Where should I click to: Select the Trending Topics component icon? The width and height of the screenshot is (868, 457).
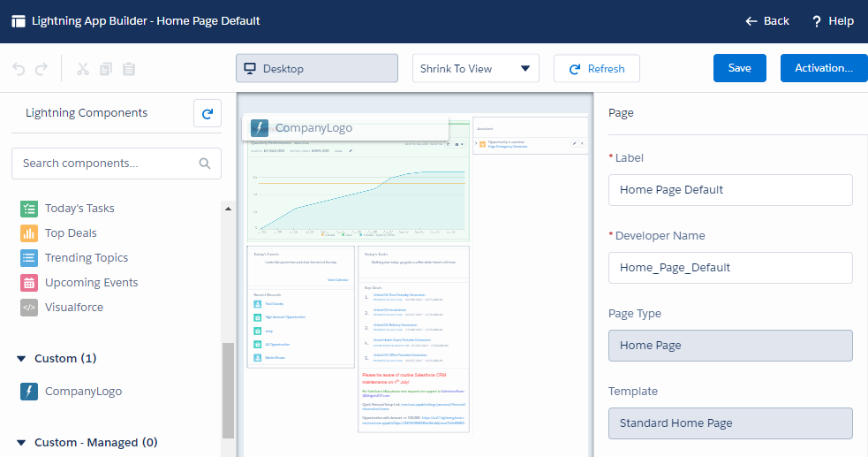[x=29, y=258]
